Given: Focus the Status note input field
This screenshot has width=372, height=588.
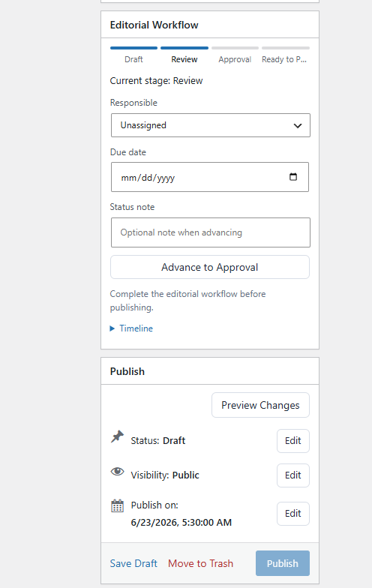Looking at the screenshot, I should pos(210,232).
